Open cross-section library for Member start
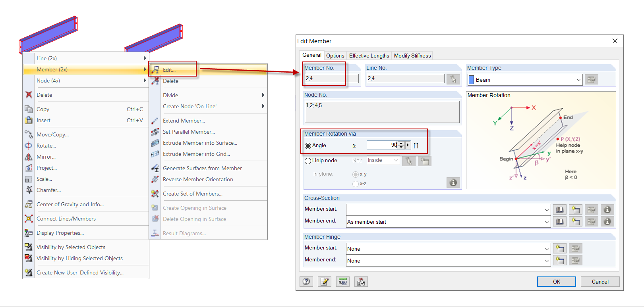 [x=559, y=209]
